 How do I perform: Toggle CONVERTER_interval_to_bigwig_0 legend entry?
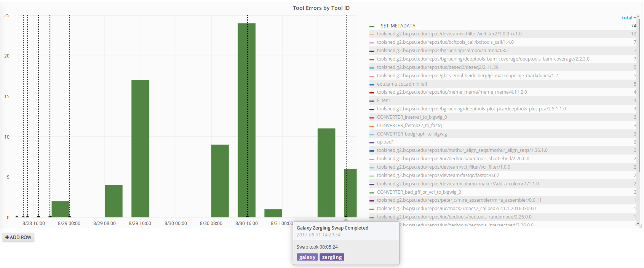412,117
